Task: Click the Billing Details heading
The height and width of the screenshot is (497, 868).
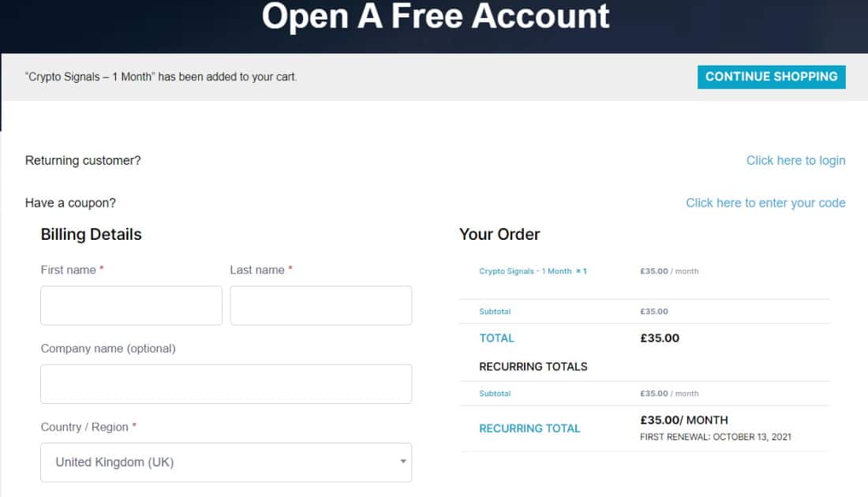Action: (92, 234)
